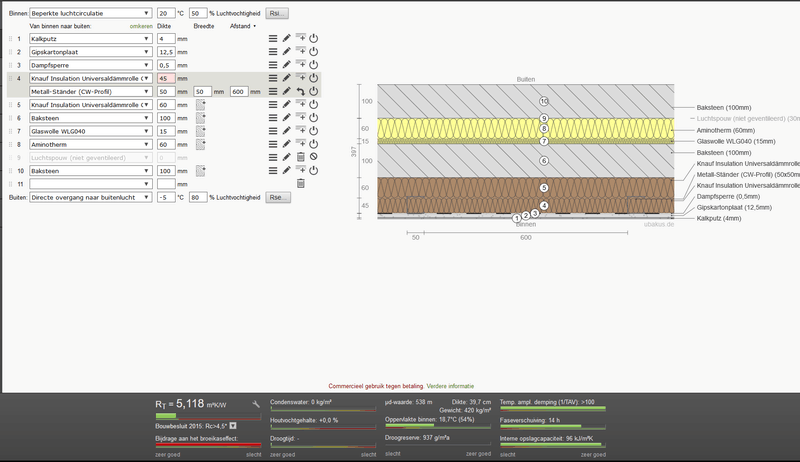This screenshot has width=800, height=462.
Task: Delete empty layer 11 with trash icon
Action: click(x=300, y=184)
